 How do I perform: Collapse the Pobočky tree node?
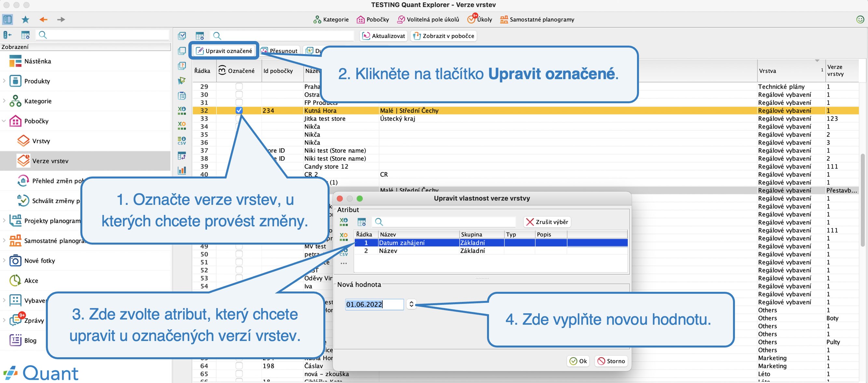tap(4, 121)
